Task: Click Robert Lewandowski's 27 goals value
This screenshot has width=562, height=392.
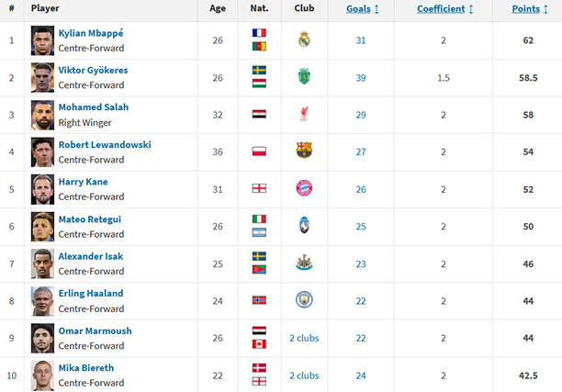Action: pos(361,151)
